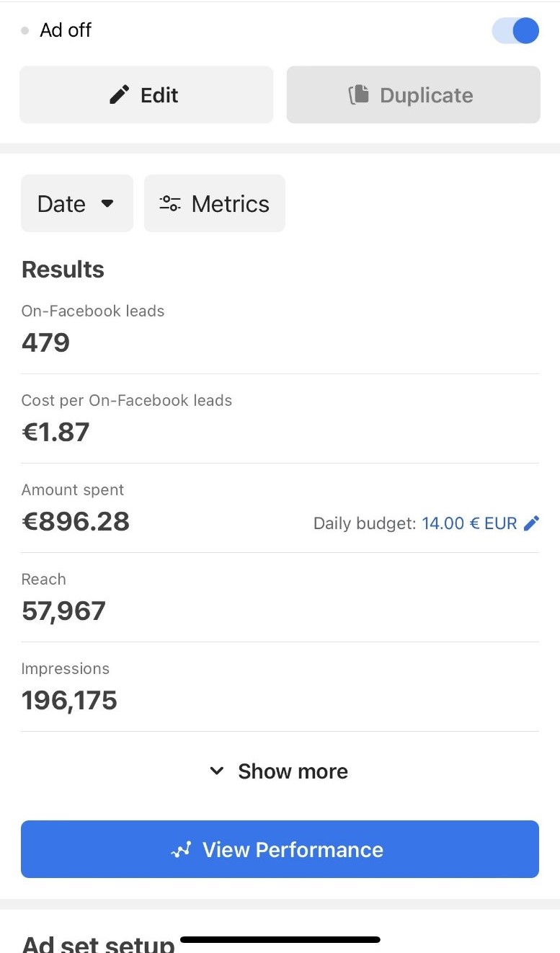Image resolution: width=560 pixels, height=953 pixels.
Task: Click the graph icon in View Performance
Action: tap(180, 850)
